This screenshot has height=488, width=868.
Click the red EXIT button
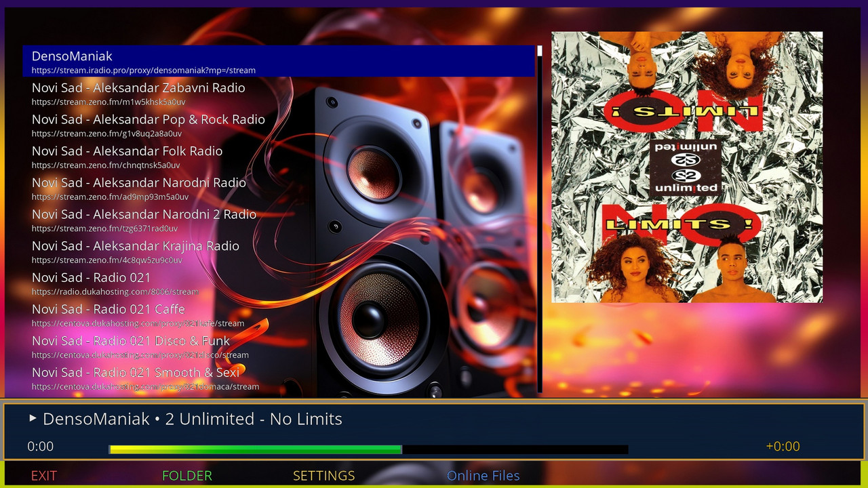point(44,476)
